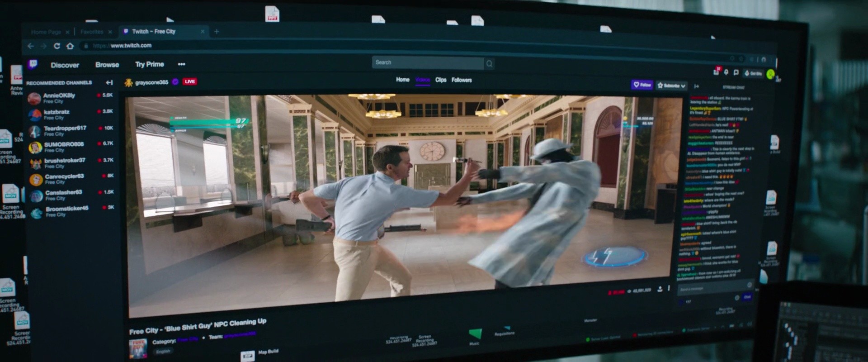The width and height of the screenshot is (868, 362).
Task: Open the PPT file icon on the desktop
Action: (x=272, y=14)
